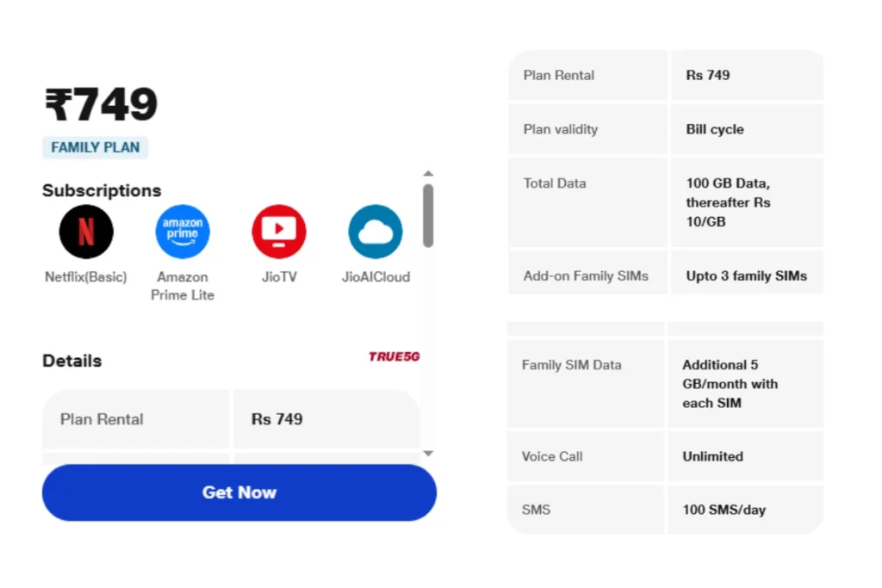Click the Upto 3 family SIMs value
Screen dimensions: 882x588
[747, 276]
